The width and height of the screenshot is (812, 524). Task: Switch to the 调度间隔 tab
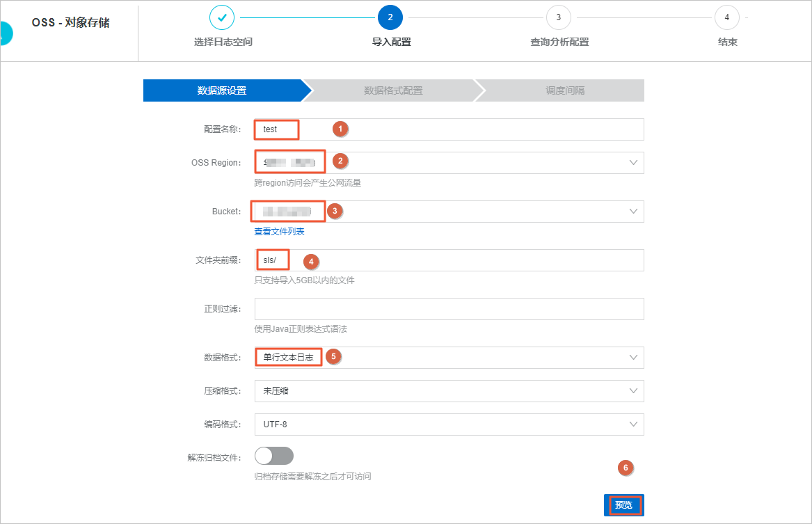564,90
